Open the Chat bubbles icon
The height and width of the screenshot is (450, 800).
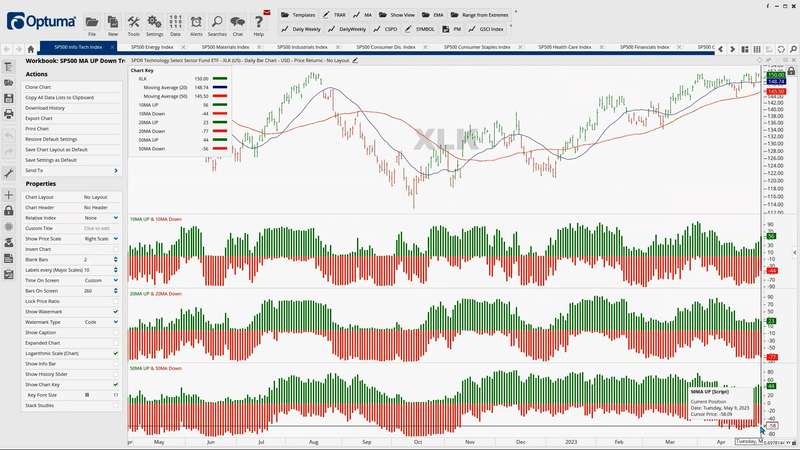[x=238, y=22]
